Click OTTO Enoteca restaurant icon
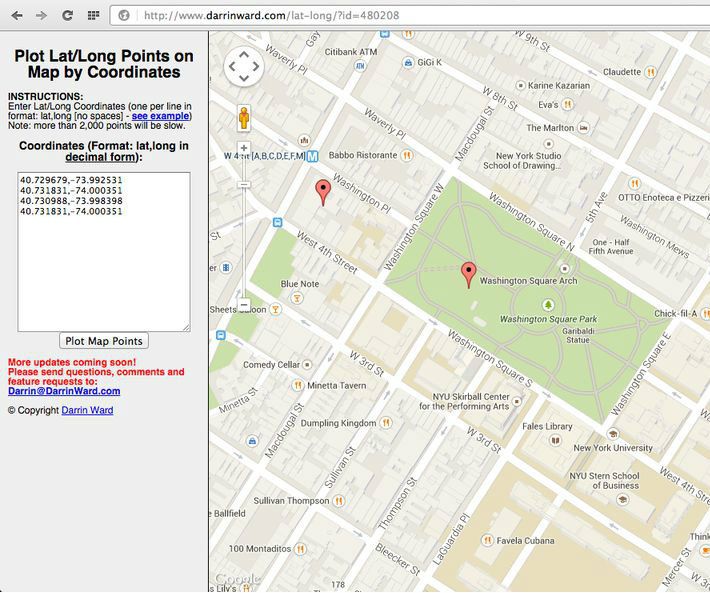Image resolution: width=710 pixels, height=593 pixels. pyautogui.click(x=635, y=183)
